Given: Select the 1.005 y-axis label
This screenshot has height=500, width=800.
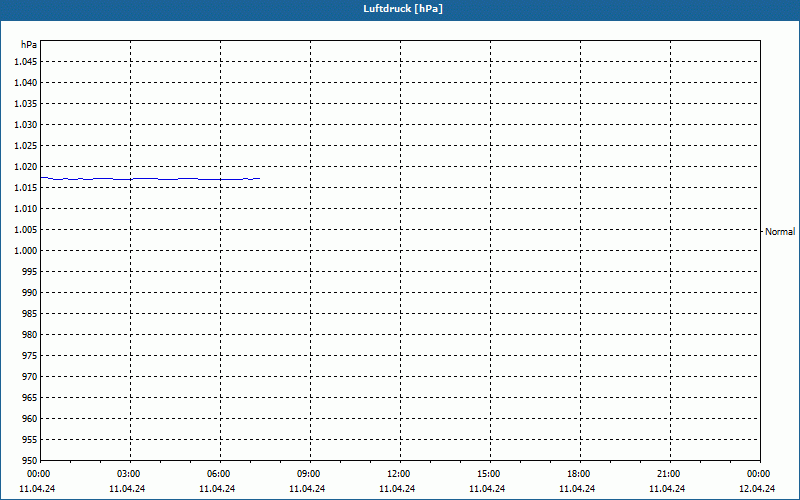Looking at the screenshot, I should pos(26,230).
